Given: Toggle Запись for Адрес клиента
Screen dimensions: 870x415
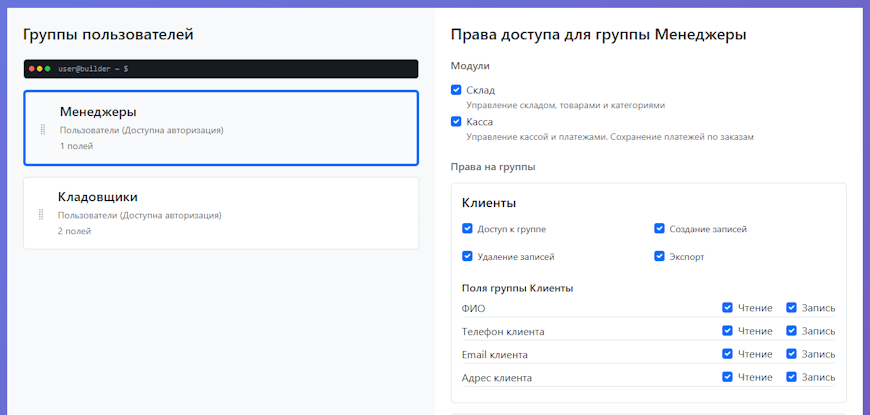Looking at the screenshot, I should 791,377.
